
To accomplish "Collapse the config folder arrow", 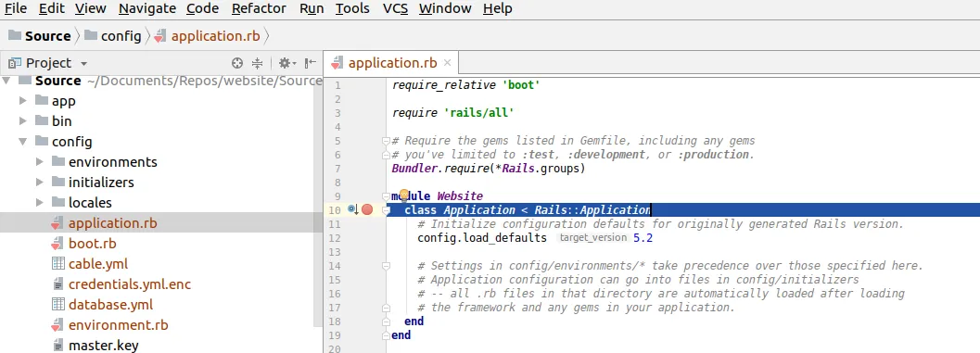I will (x=23, y=141).
